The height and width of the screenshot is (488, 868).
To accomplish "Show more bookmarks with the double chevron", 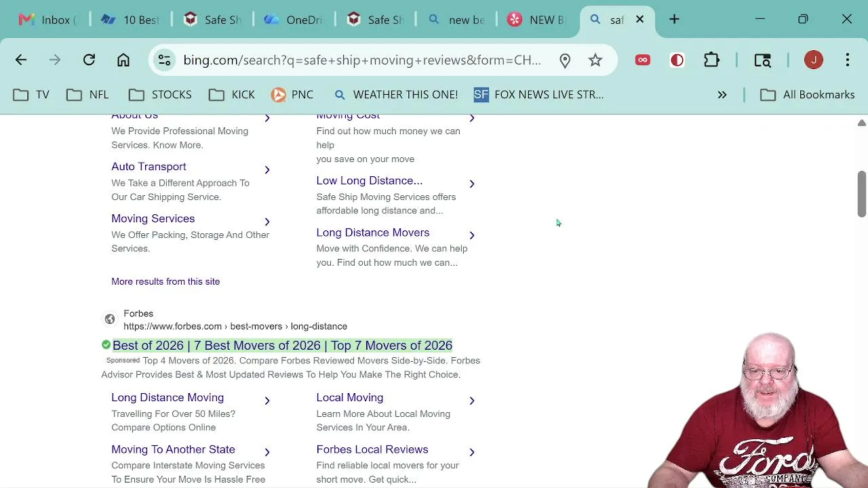I will click(722, 95).
